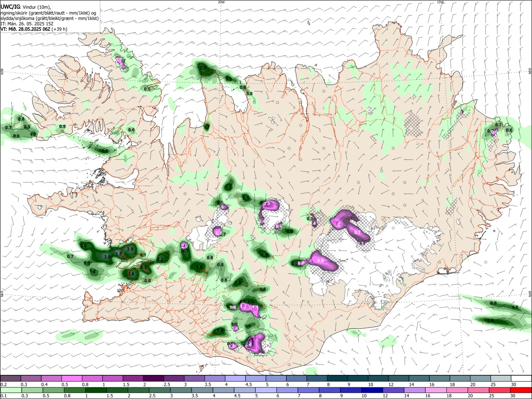This screenshot has height=399, width=532.
Task: Click the UWC/IG title text
Action: coord(10,7)
